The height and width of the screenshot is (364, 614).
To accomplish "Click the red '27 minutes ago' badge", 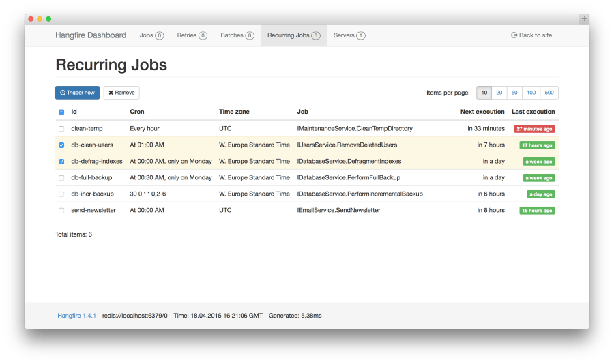I will point(534,129).
